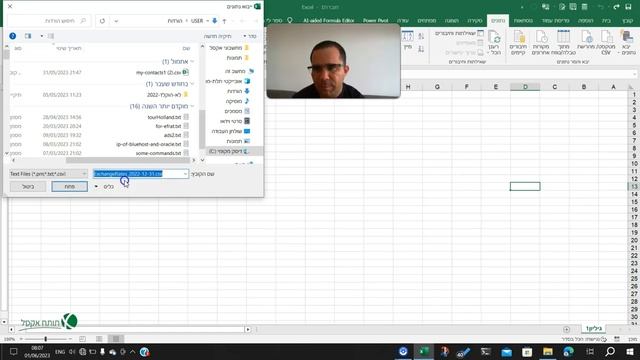Open File Explorer from the taskbar
Screen dimensions: 640x360
[547, 351]
